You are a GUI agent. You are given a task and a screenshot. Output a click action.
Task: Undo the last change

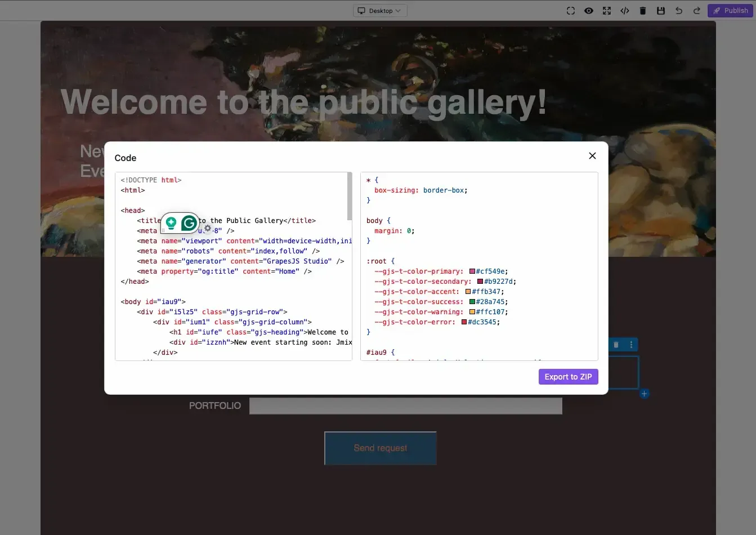[x=678, y=11]
